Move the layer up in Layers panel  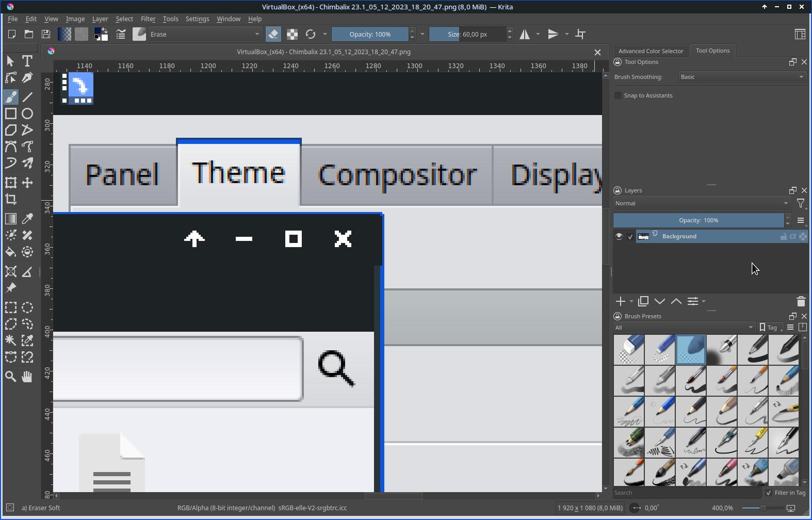tap(676, 301)
